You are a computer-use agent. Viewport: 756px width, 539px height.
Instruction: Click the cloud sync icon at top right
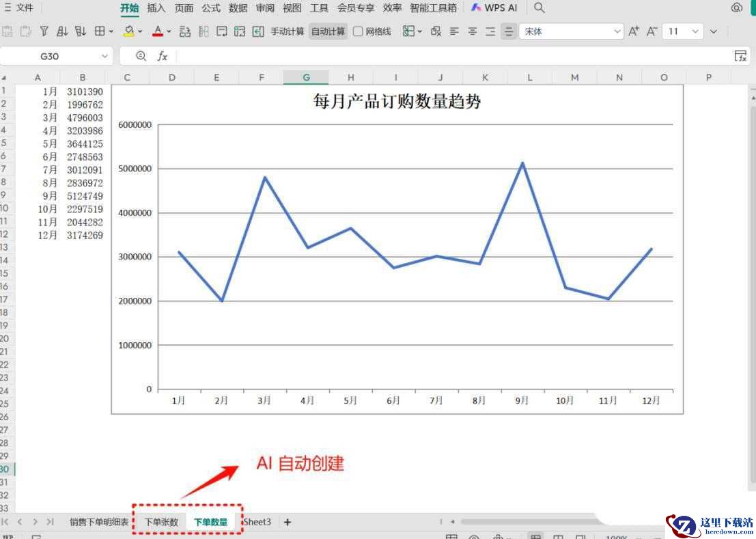[x=737, y=8]
